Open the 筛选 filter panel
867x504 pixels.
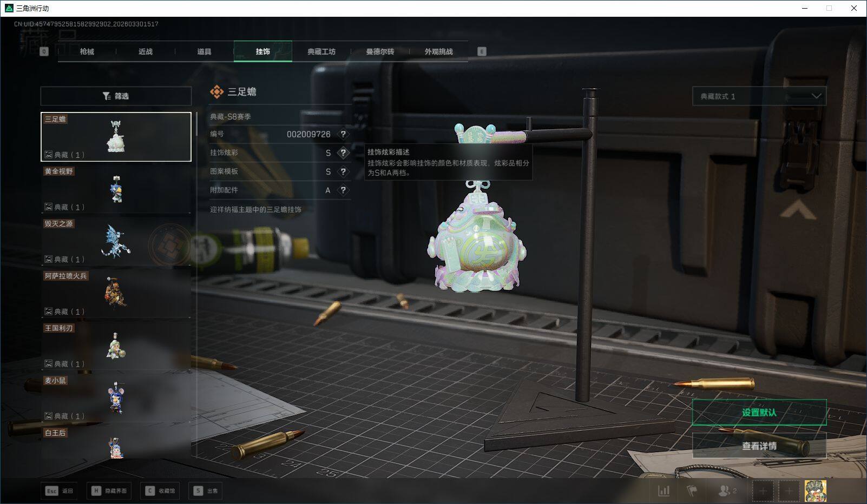point(116,96)
